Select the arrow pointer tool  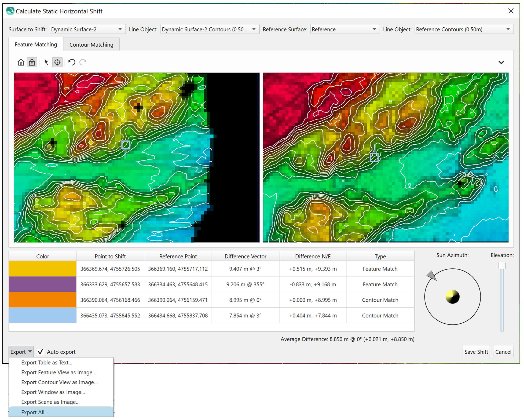click(x=46, y=62)
